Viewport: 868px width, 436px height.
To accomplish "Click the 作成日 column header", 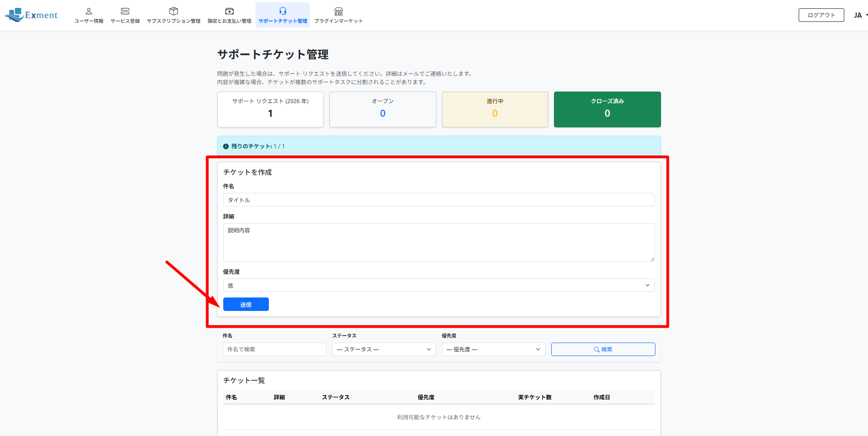I will pyautogui.click(x=602, y=397).
